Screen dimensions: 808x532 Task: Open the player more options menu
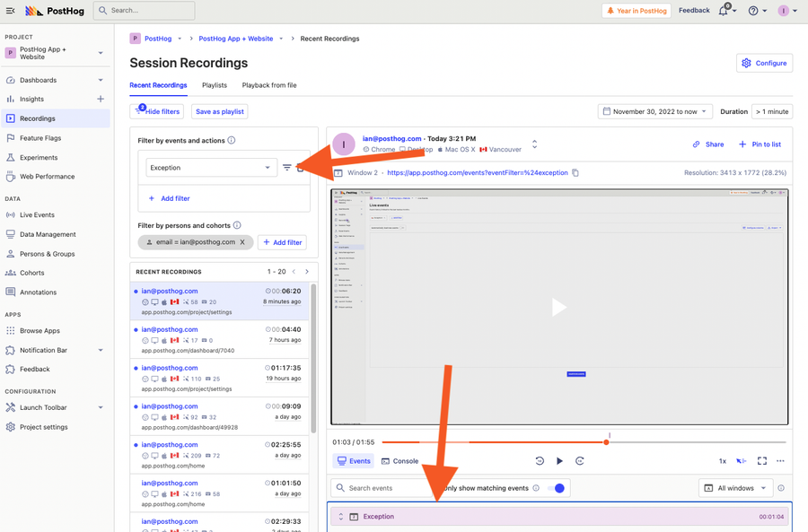point(781,461)
